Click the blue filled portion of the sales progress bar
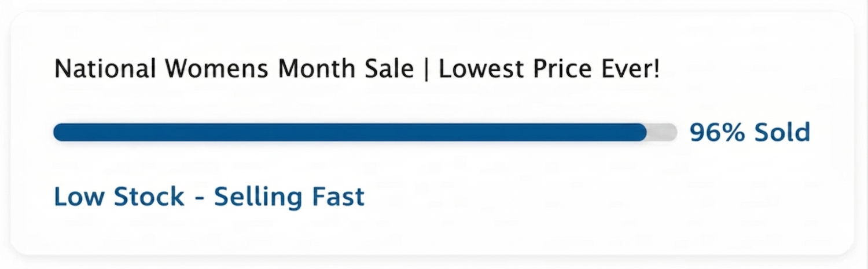 tap(347, 132)
